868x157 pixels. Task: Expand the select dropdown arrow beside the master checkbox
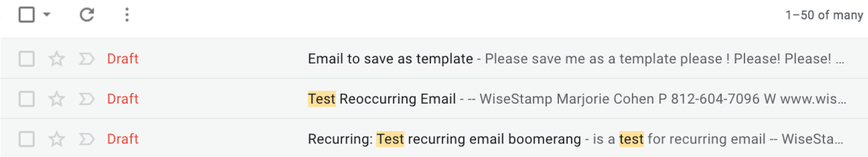pos(47,15)
